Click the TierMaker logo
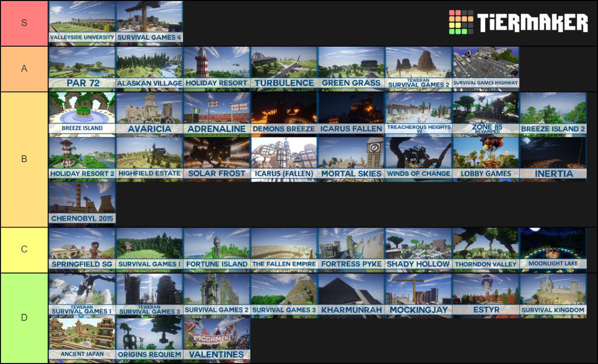 point(518,22)
